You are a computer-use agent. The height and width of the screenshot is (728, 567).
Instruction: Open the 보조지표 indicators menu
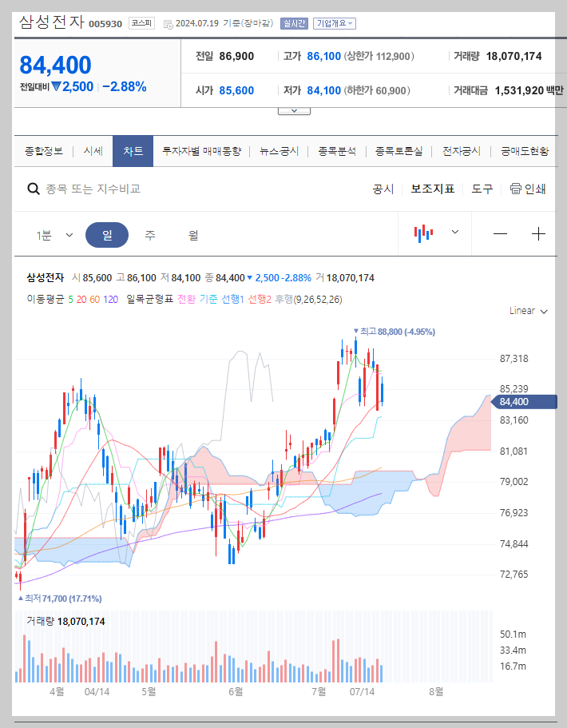coord(431,188)
